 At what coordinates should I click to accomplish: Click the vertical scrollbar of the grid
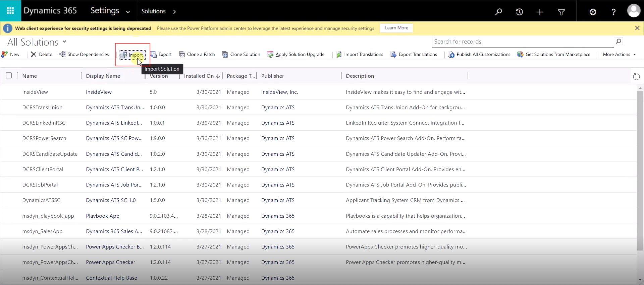[x=640, y=171]
